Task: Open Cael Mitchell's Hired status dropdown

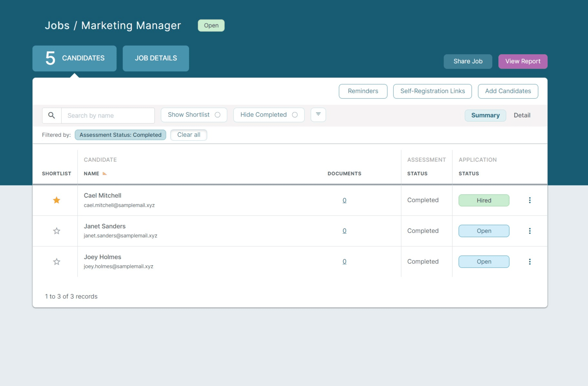Action: (484, 200)
